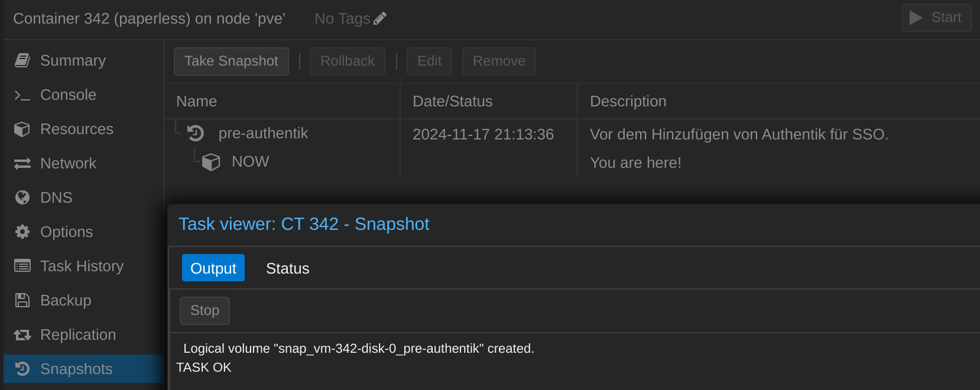Screen dimensions: 980x390
Task: Open the Replication section
Action: (83, 334)
